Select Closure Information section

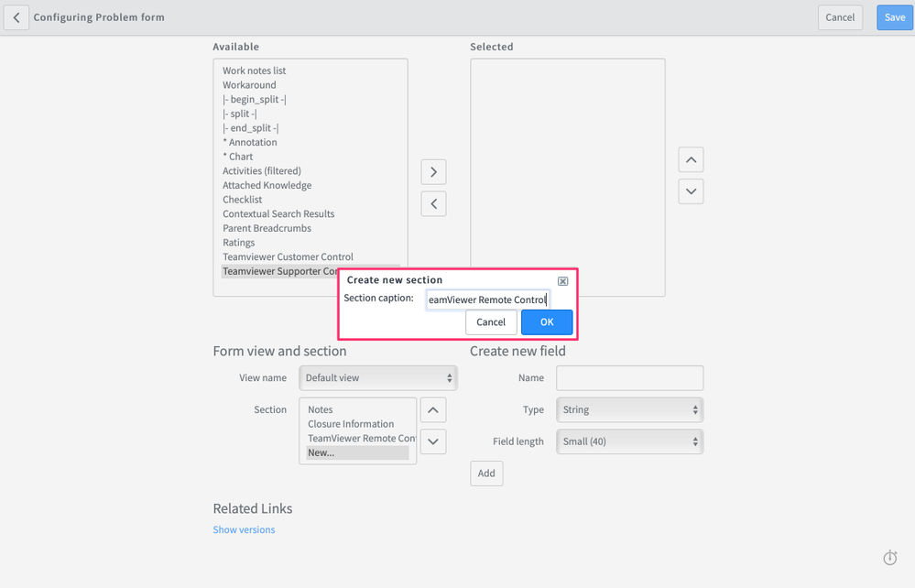coord(351,424)
